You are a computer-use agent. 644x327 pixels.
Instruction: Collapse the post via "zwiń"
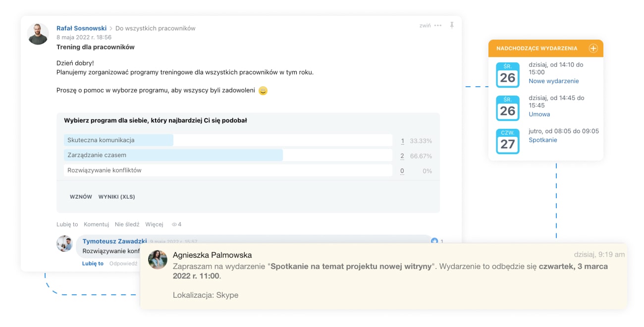tap(425, 26)
